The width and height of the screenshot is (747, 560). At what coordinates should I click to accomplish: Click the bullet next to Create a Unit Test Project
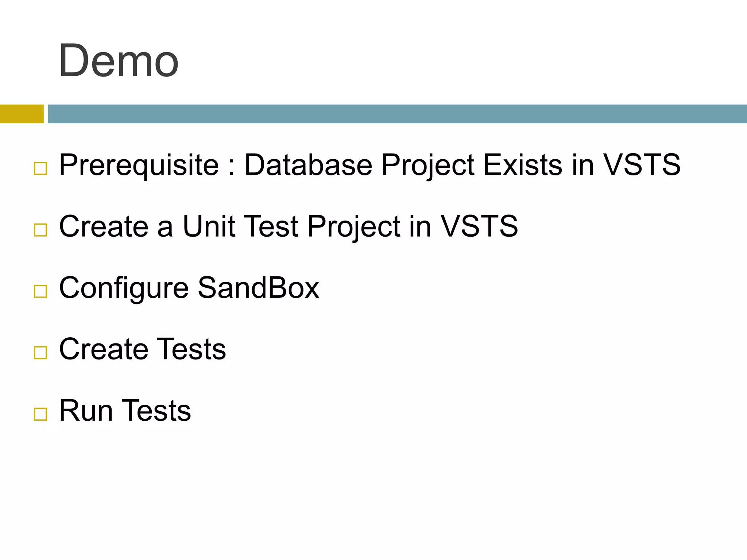tap(40, 230)
